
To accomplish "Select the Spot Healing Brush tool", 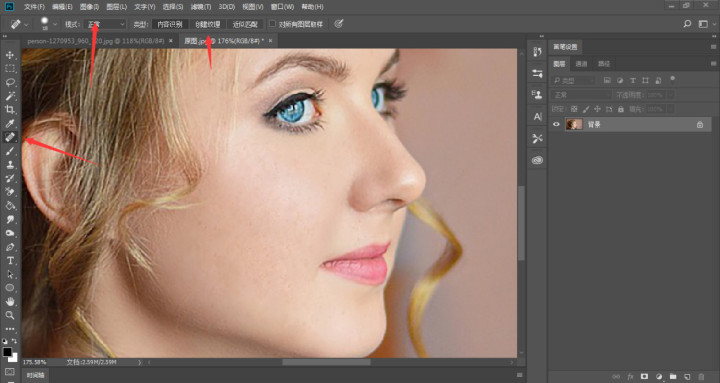I will click(10, 137).
